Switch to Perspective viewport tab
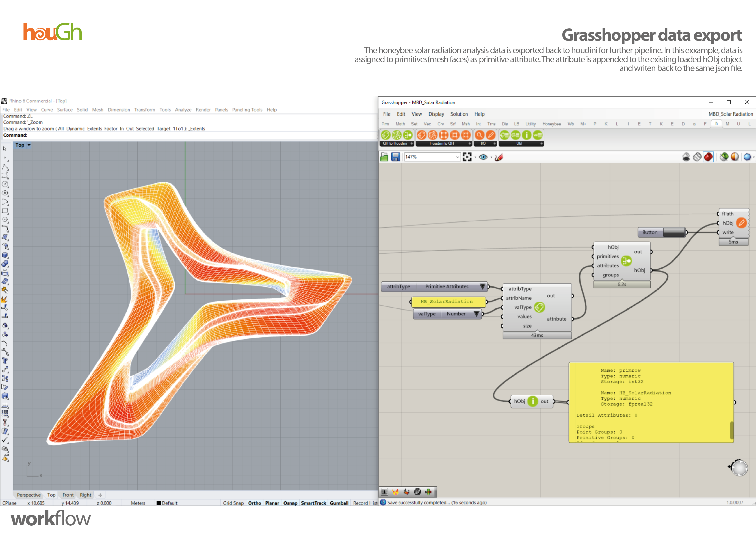The height and width of the screenshot is (534, 756). pos(29,495)
